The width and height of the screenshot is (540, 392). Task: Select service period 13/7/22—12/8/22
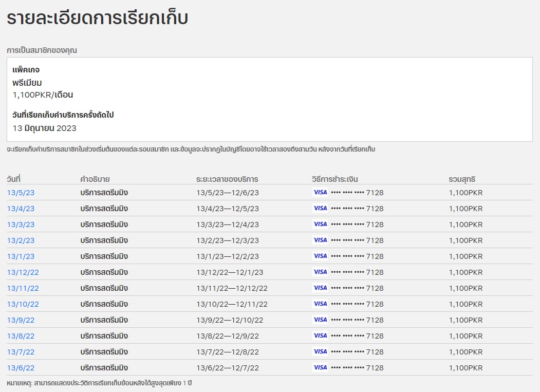[x=228, y=352]
